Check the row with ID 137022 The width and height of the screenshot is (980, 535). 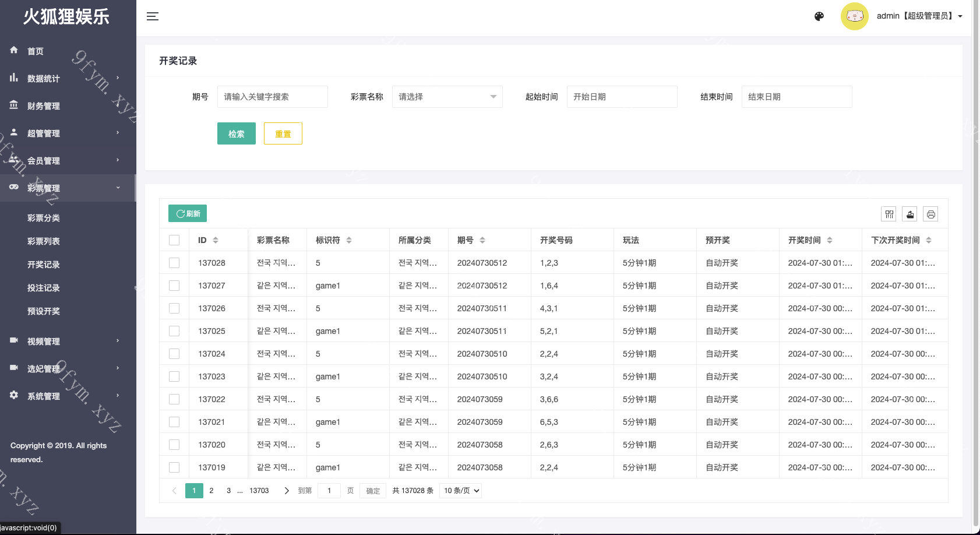[x=174, y=399]
